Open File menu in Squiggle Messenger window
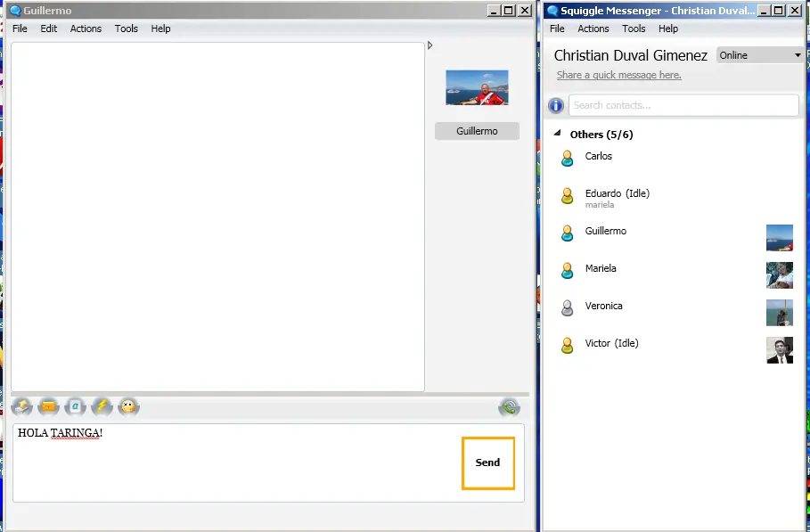 click(557, 29)
